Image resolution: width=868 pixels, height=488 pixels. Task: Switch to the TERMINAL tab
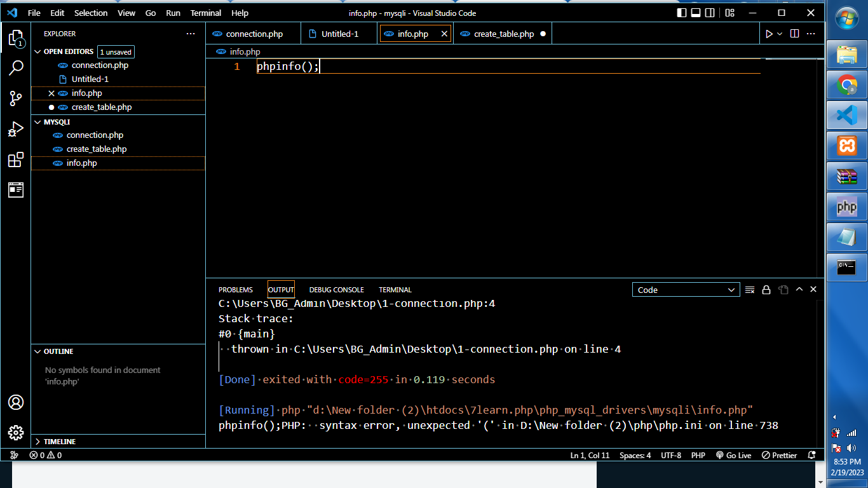click(x=395, y=290)
